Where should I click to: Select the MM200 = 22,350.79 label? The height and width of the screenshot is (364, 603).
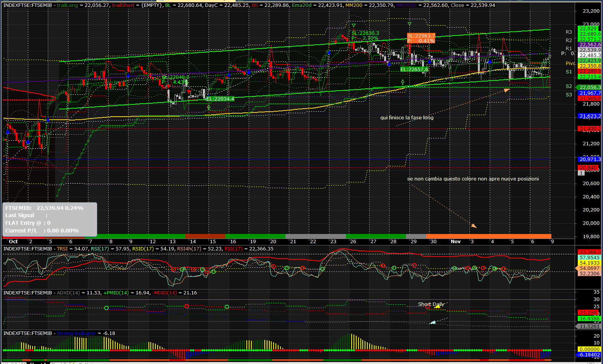pyautogui.click(x=370, y=5)
